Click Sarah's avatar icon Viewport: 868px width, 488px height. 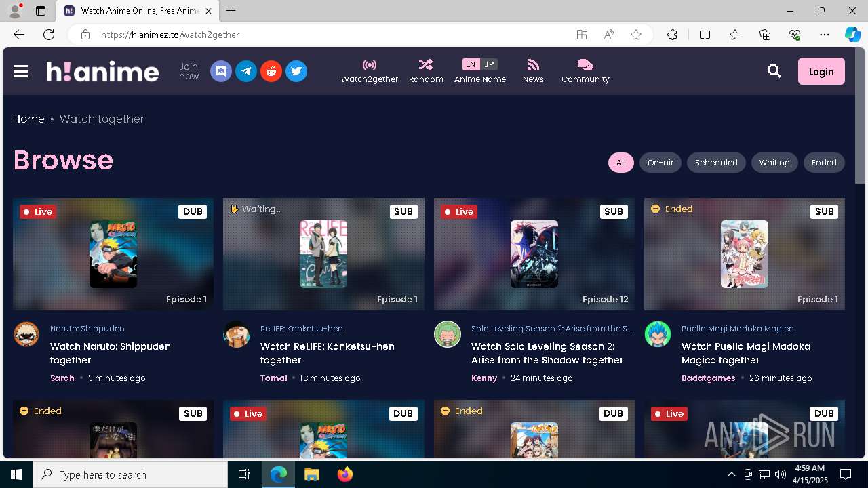click(26, 334)
